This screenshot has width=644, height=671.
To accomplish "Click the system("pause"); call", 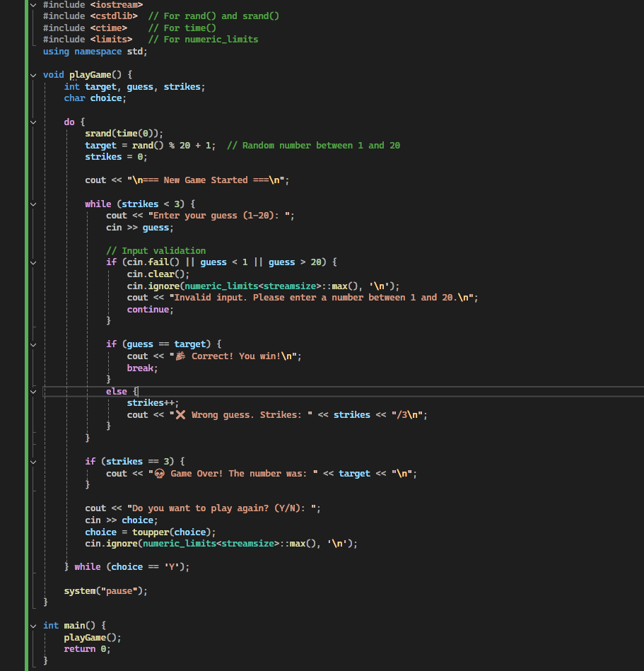I will (106, 591).
